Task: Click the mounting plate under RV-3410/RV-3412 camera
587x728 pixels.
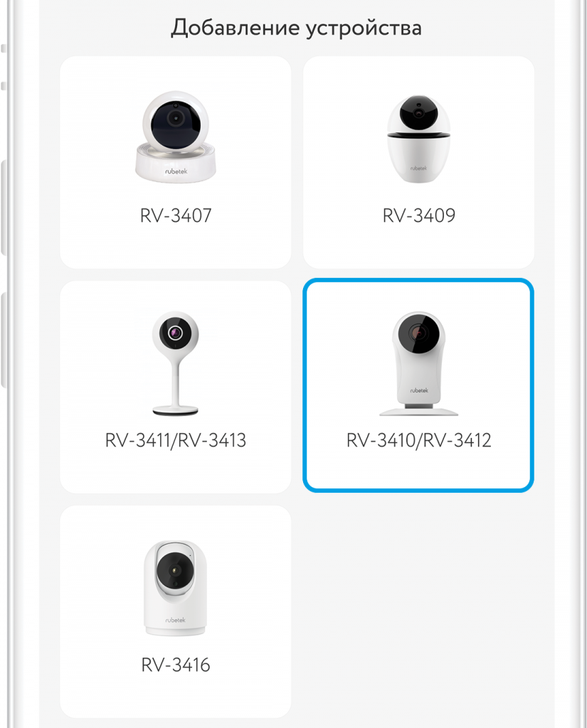Action: click(419, 412)
